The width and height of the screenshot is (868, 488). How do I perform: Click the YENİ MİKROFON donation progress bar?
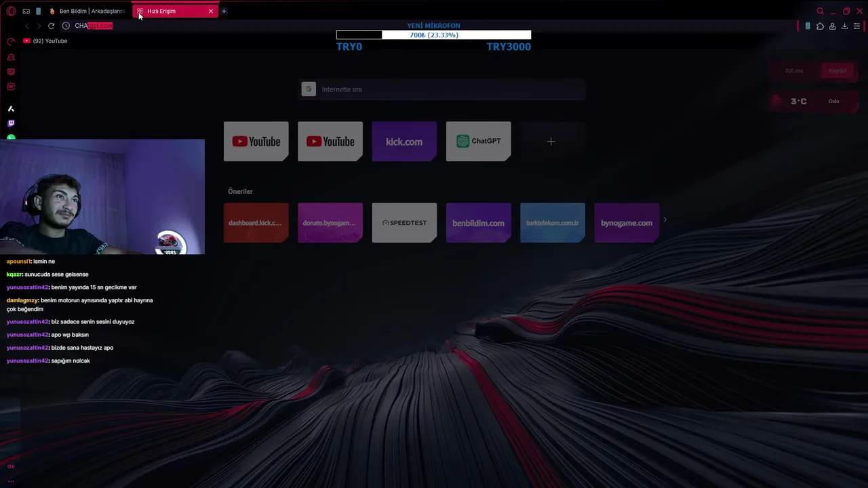pos(433,35)
